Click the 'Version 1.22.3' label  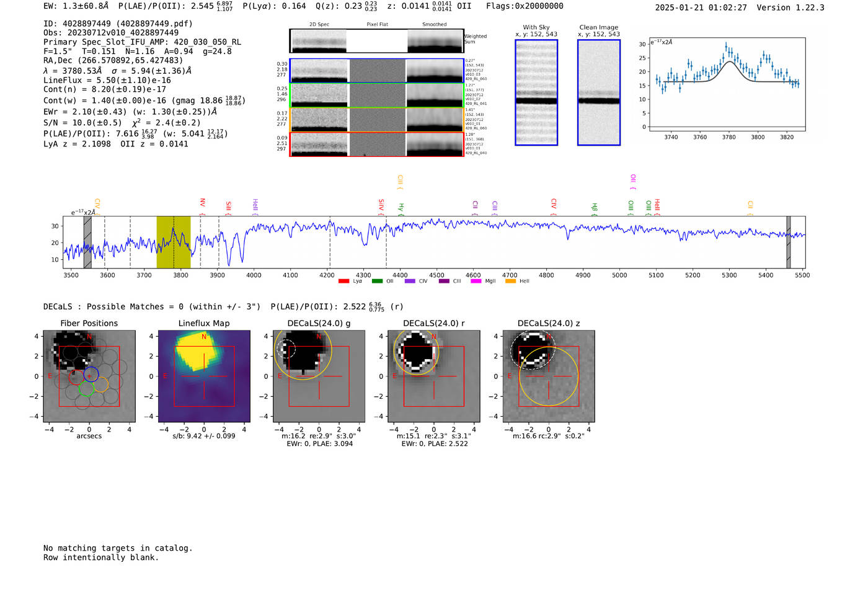(x=790, y=7)
